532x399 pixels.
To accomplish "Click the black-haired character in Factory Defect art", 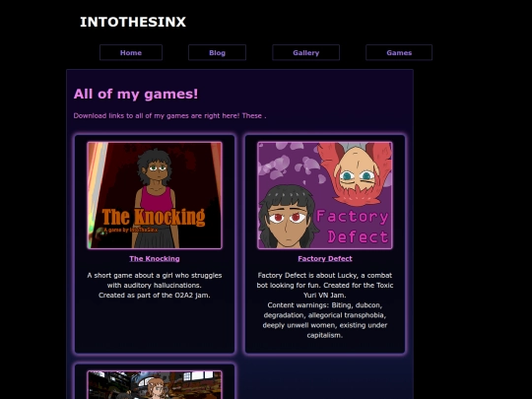I will [288, 217].
